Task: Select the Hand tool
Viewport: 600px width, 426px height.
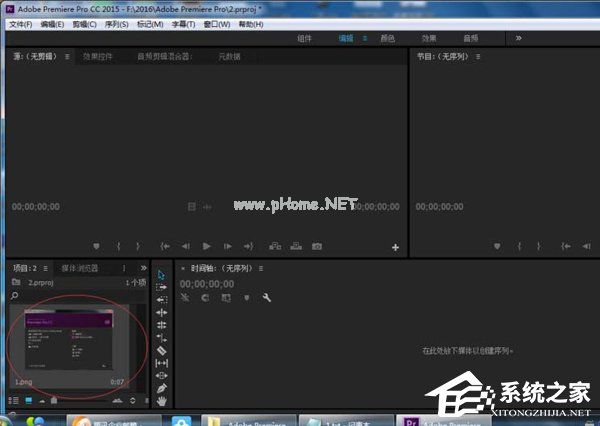Action: pos(161,401)
